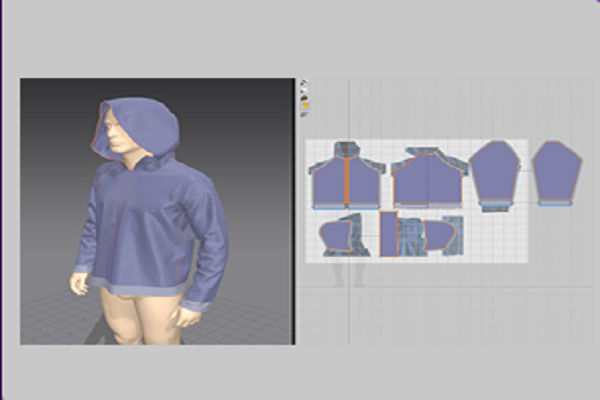
Task: Select the bottom-left hood pattern piece
Action: (338, 236)
